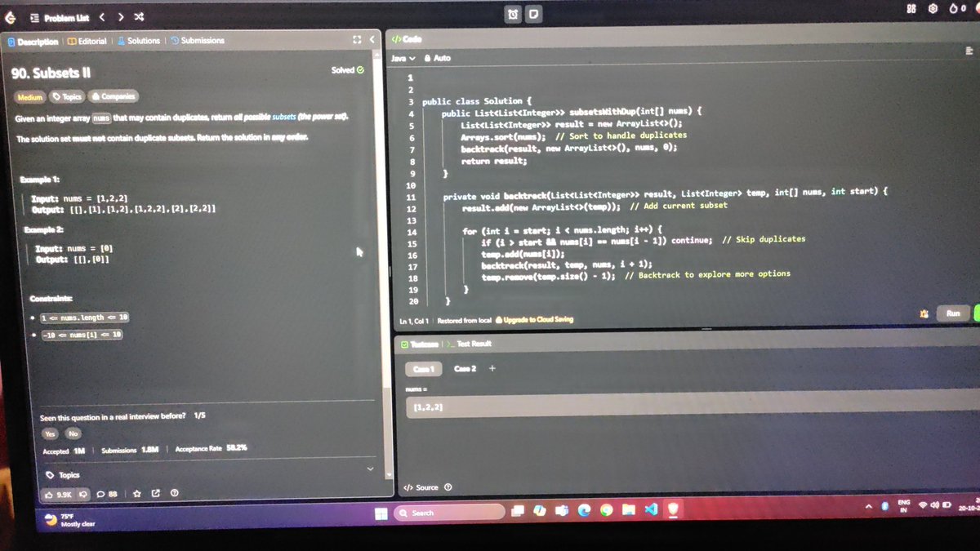Go to the next problem arrow
This screenshot has height=551, width=980.
[x=121, y=17]
